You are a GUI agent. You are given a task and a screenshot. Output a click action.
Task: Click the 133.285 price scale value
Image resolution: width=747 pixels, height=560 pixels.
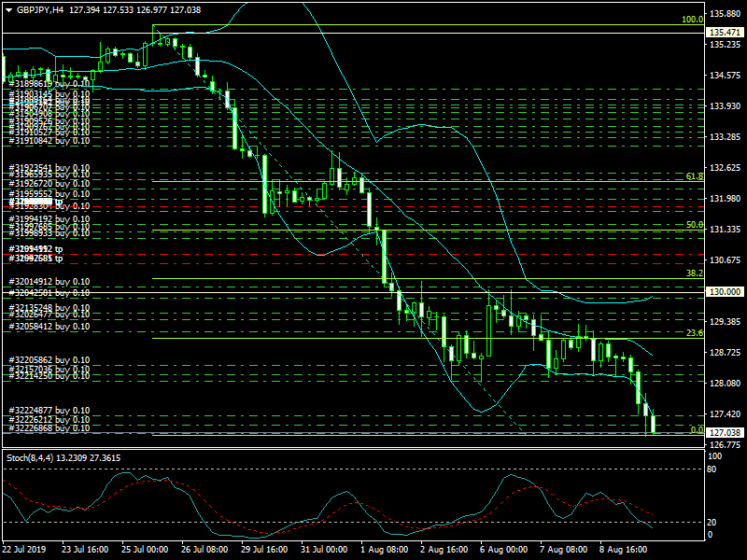[x=726, y=137]
